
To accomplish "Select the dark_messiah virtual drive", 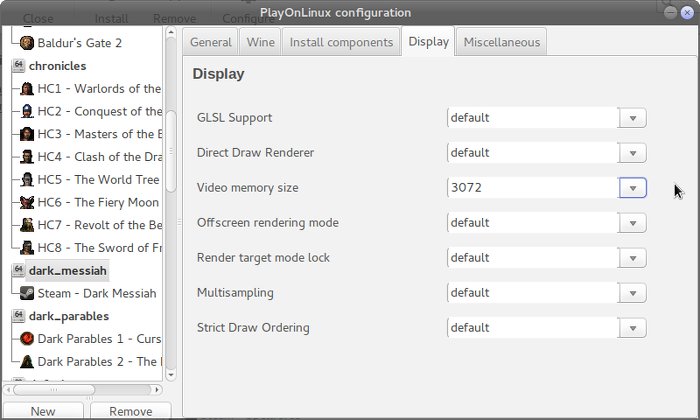I will [67, 270].
